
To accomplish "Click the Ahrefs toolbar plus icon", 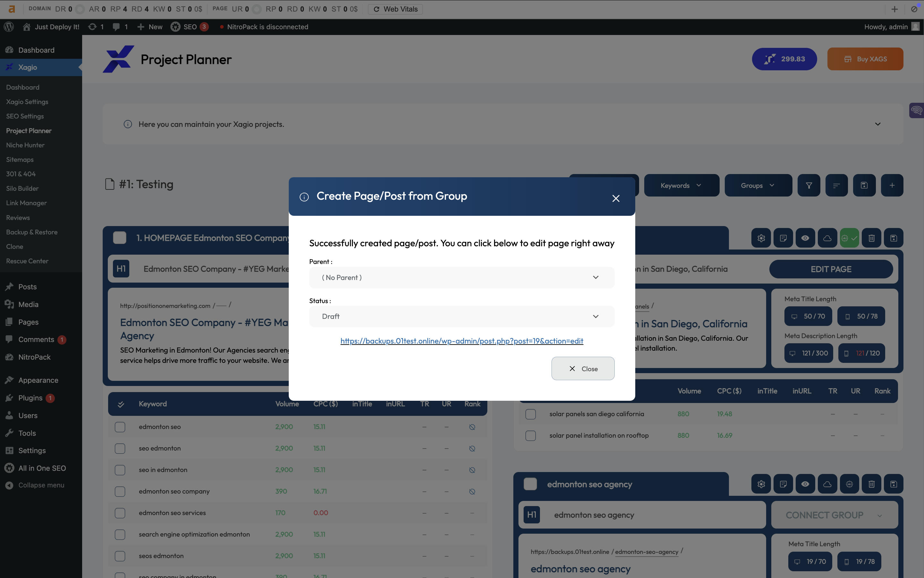I will click(x=894, y=9).
